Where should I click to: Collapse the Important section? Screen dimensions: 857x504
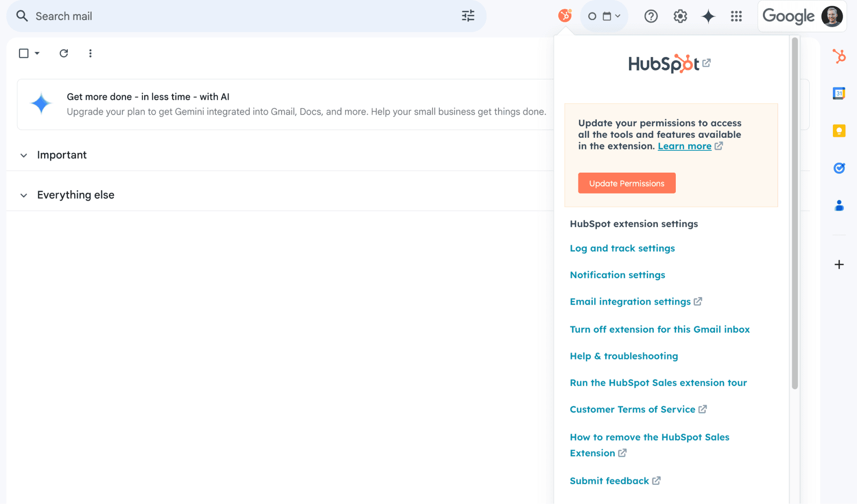(x=24, y=156)
